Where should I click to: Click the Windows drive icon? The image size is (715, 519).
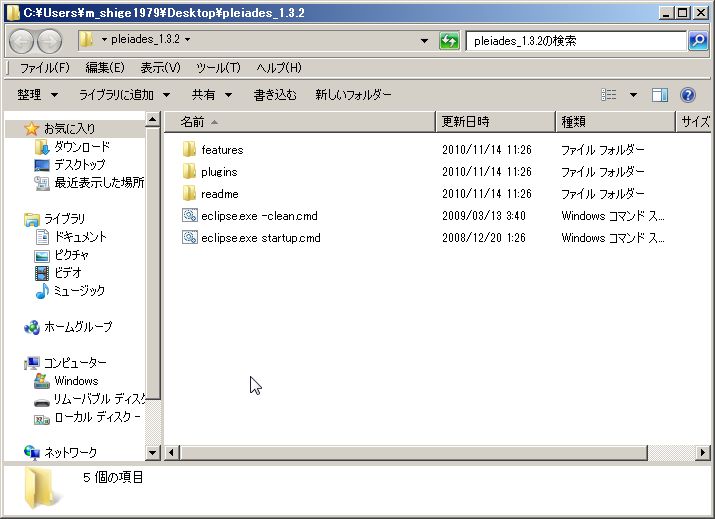pyautogui.click(x=41, y=381)
